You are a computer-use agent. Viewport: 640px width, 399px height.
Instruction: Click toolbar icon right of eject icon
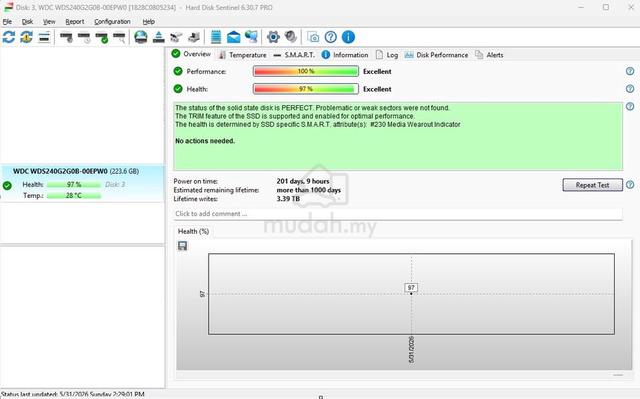tap(176, 38)
